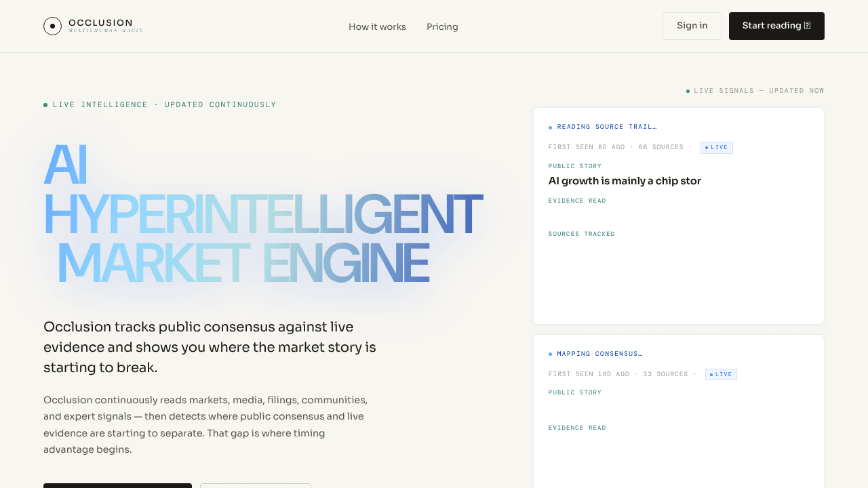Click the Start reading button
The width and height of the screenshot is (868, 488).
point(776,26)
